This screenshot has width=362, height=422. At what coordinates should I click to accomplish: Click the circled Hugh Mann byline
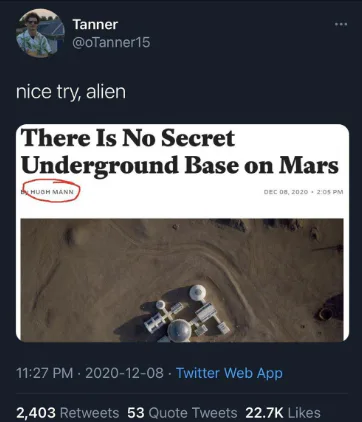[52, 192]
